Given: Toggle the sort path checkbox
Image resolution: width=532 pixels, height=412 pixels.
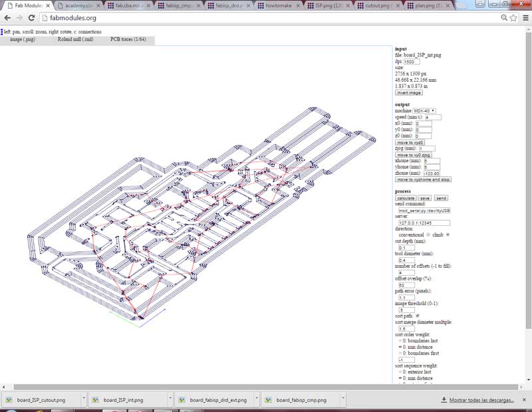Looking at the screenshot, I should (x=418, y=316).
